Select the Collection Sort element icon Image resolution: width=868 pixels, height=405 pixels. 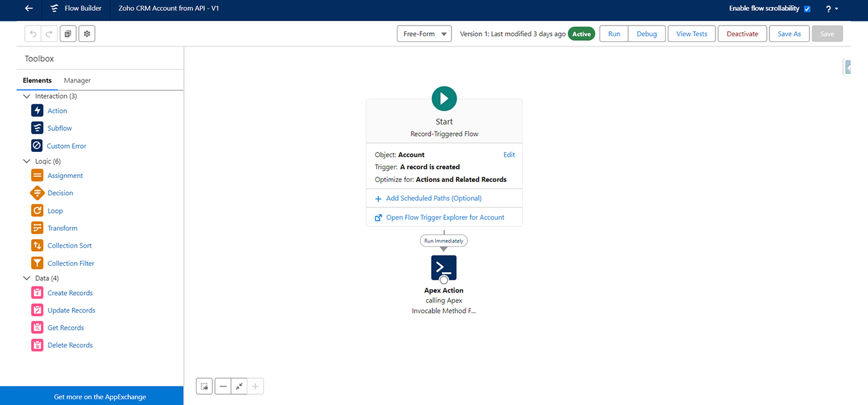click(37, 245)
